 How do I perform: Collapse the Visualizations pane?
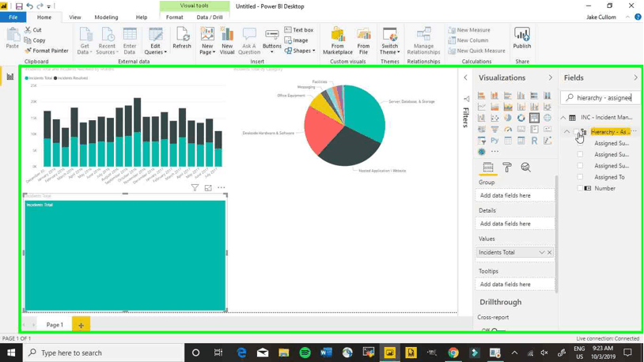point(551,77)
